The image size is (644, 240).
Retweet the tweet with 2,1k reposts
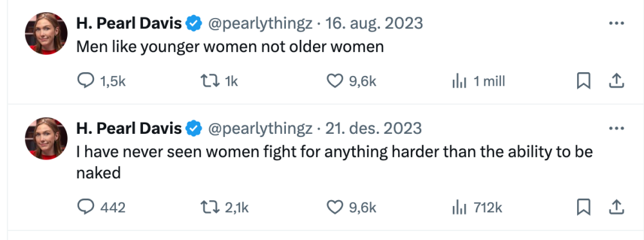pyautogui.click(x=224, y=207)
